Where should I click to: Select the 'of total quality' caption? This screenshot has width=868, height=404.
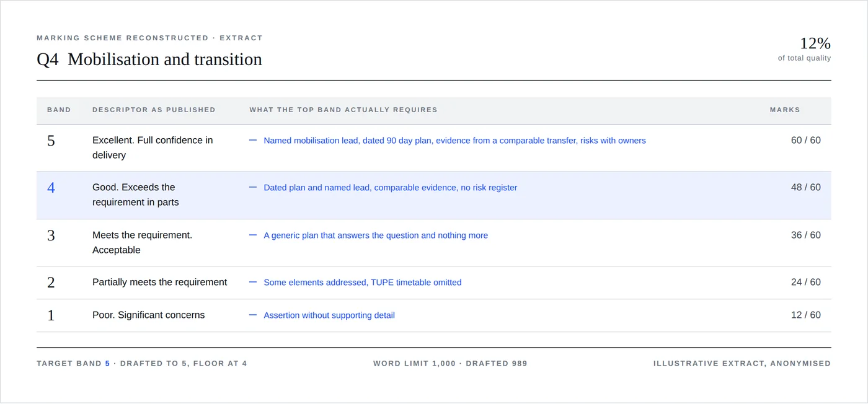click(804, 58)
